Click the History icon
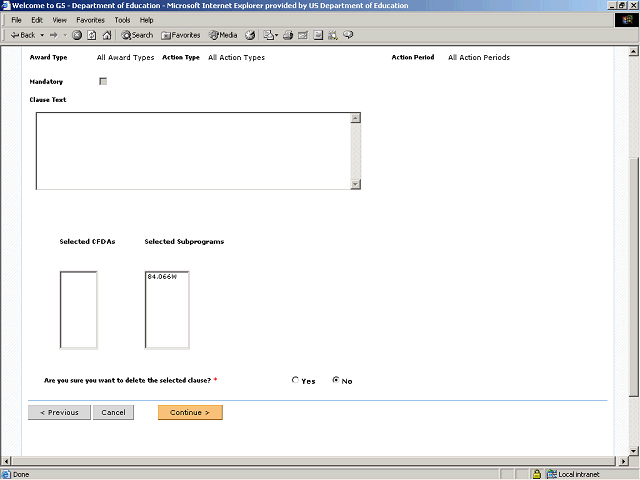Viewport: 640px width, 480px height. point(250,35)
